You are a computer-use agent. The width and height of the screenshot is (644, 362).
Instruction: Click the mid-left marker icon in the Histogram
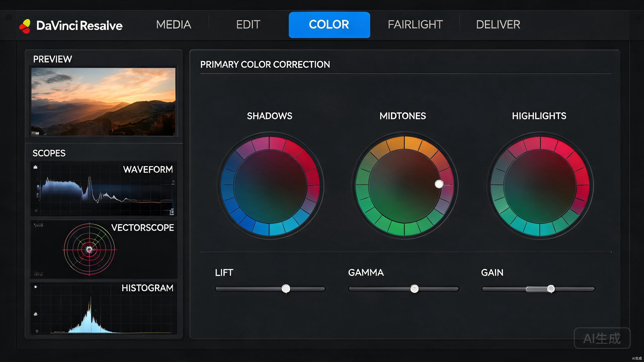(35, 314)
